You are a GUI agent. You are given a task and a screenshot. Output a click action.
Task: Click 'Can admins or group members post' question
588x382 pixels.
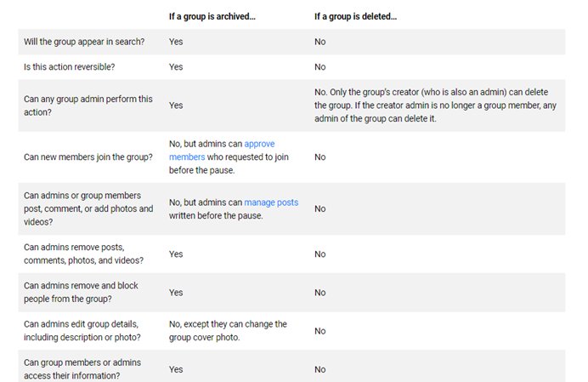tap(88, 208)
